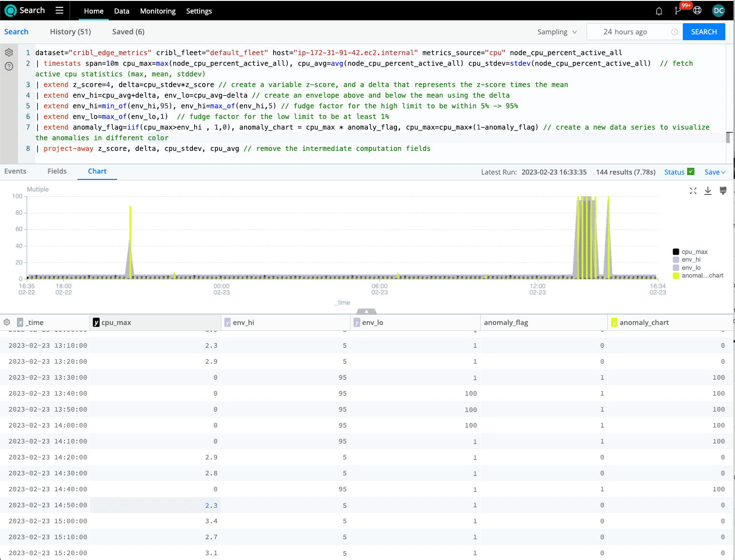Open the notifications bell
The image size is (735, 560).
659,11
